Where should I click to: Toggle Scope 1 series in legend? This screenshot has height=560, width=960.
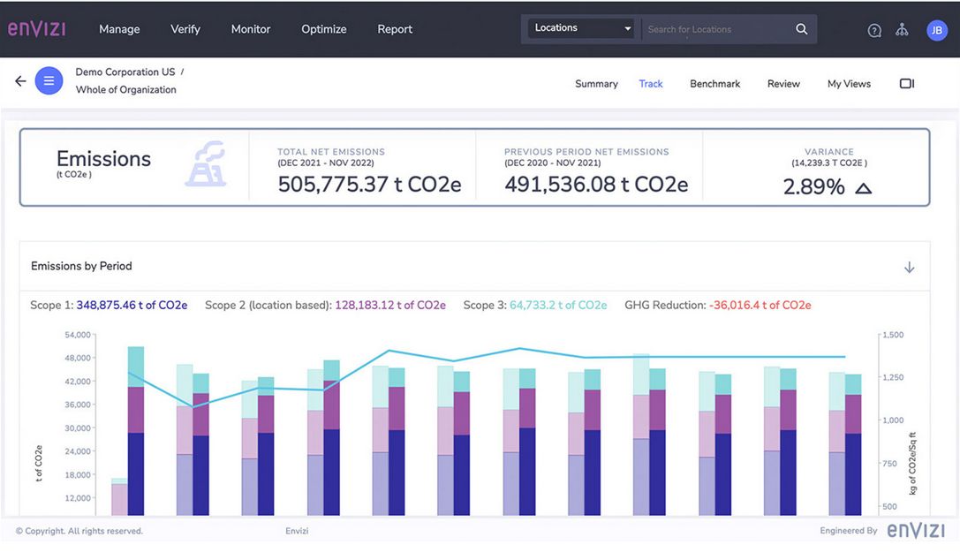[109, 306]
